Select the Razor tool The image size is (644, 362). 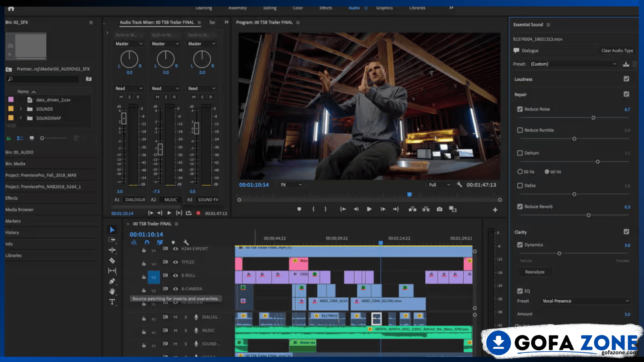tap(112, 260)
